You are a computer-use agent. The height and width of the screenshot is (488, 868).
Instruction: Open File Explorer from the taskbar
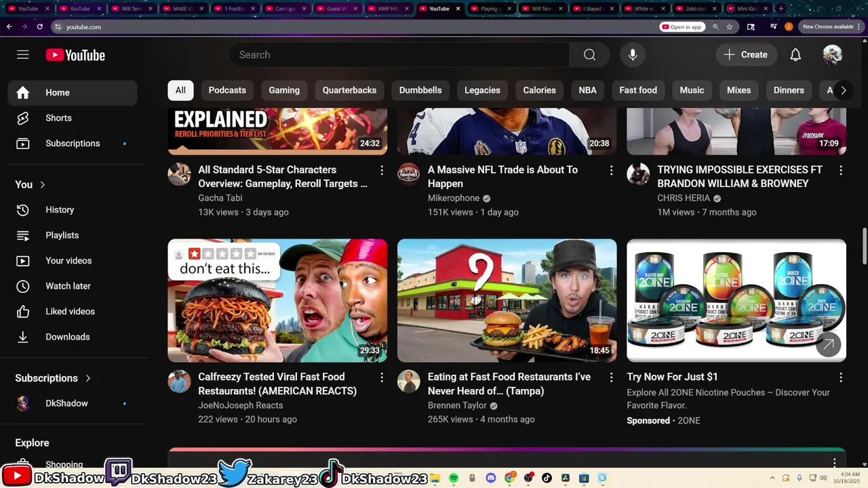tap(435, 478)
